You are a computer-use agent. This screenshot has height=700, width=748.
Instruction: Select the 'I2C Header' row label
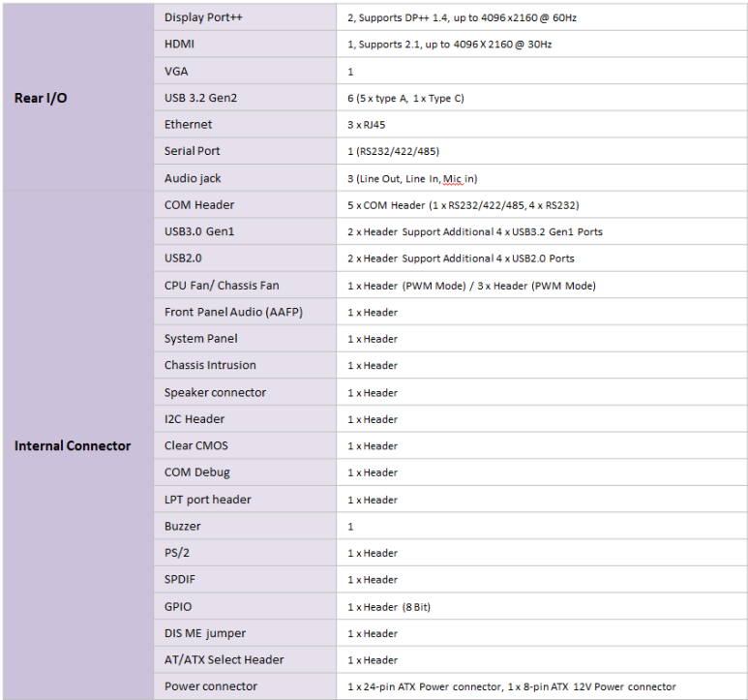pos(194,419)
